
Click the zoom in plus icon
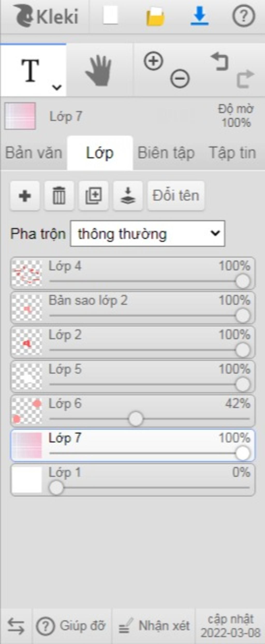(153, 61)
